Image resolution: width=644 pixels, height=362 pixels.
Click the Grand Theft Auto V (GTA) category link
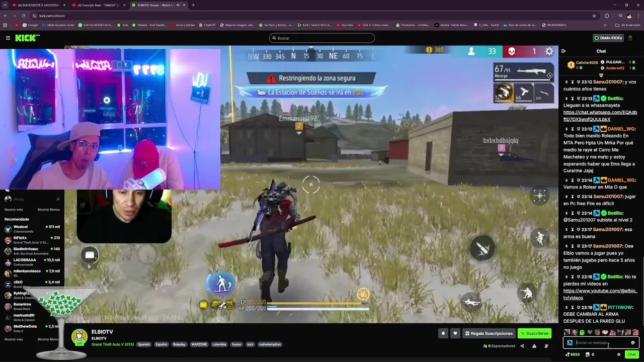click(x=113, y=344)
